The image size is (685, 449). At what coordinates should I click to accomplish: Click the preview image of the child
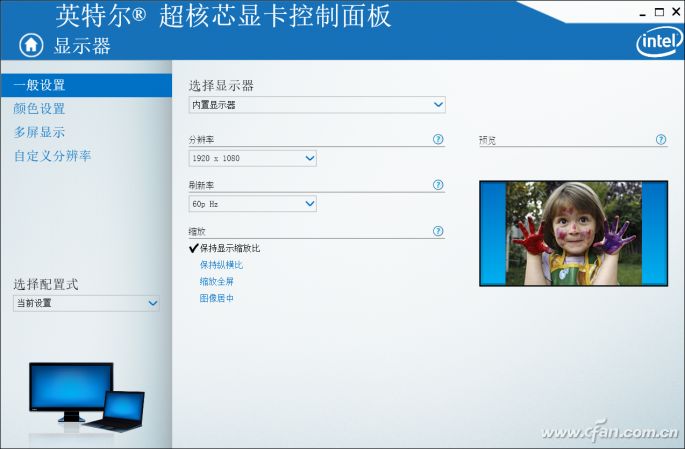[574, 233]
